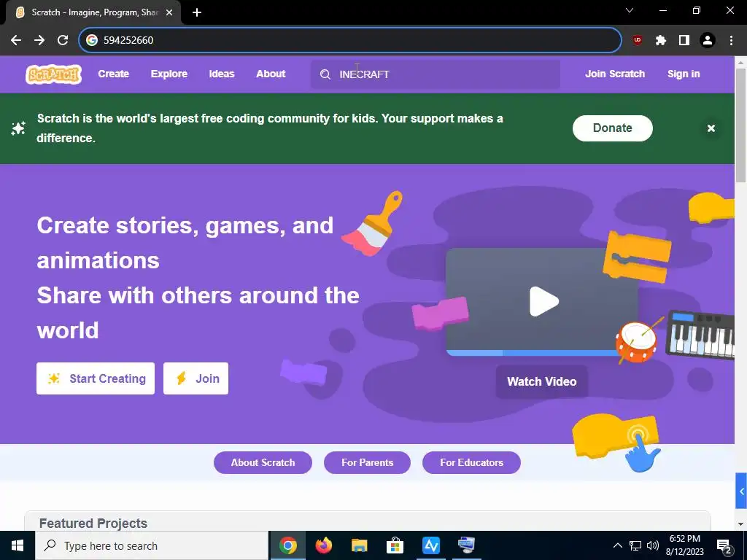Open the uBlock Origin extension icon
The image size is (747, 560).
pos(637,40)
